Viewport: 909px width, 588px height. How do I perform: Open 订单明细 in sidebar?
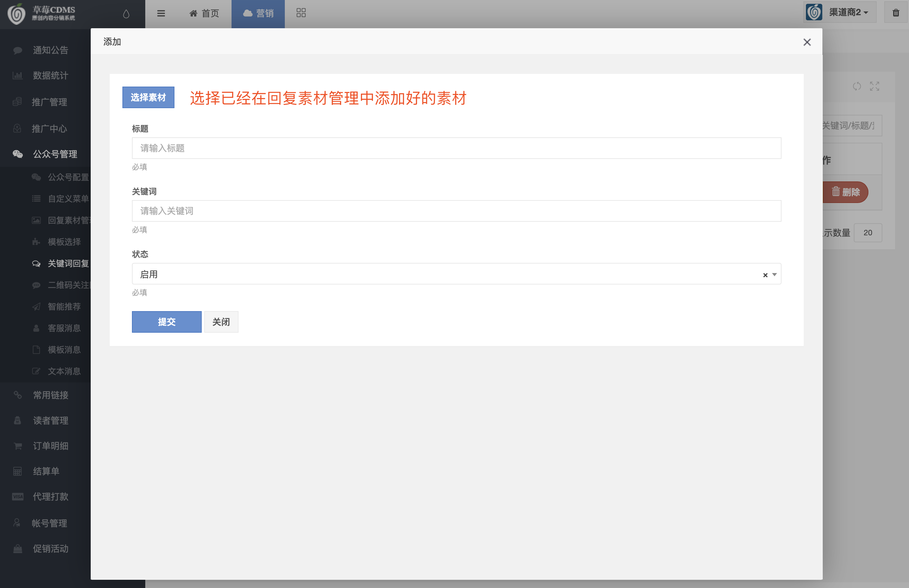(x=45, y=446)
